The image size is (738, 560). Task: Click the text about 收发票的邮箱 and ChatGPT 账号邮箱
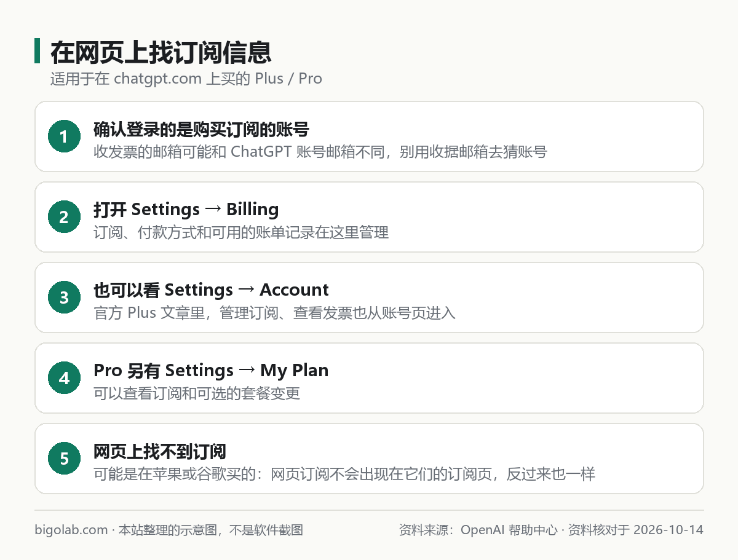320,152
